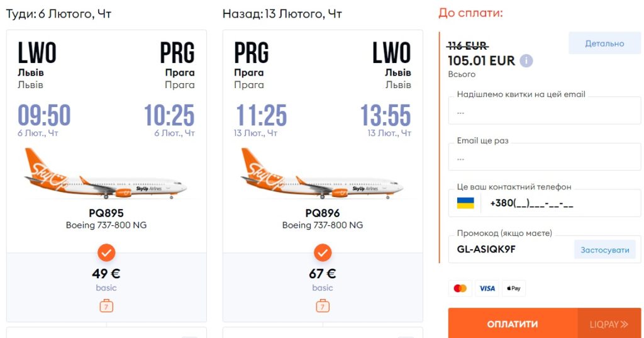Click the SkyUp plane image for PQ896
The width and height of the screenshot is (644, 338).
tap(322, 174)
